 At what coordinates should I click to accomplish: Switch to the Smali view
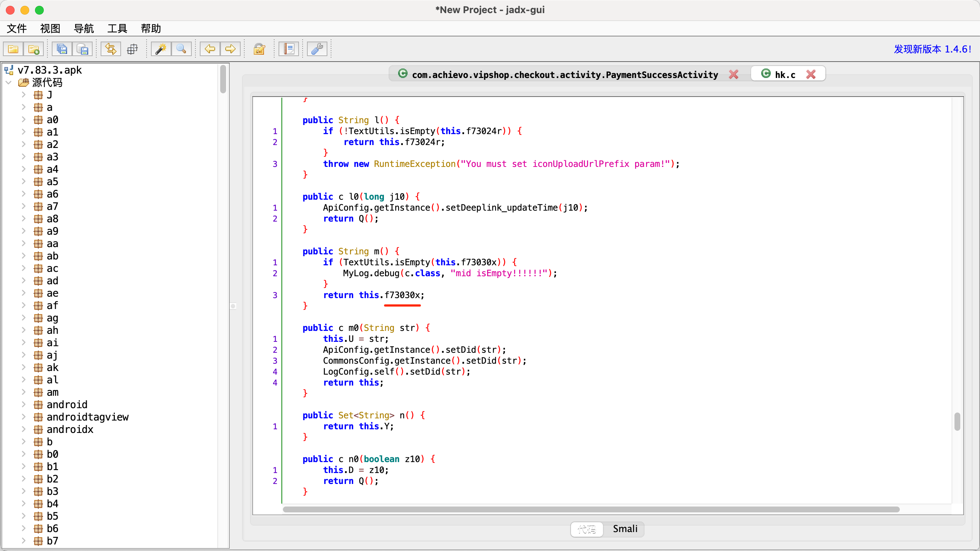pos(625,528)
